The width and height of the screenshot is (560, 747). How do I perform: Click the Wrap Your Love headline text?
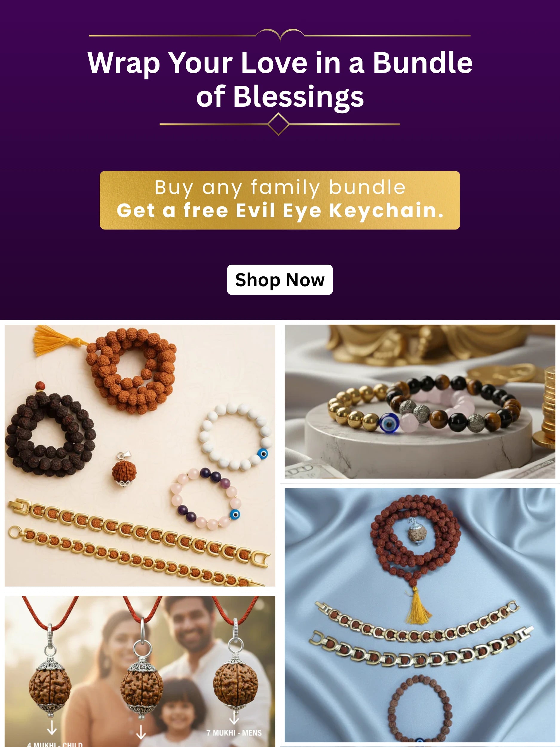tap(280, 80)
